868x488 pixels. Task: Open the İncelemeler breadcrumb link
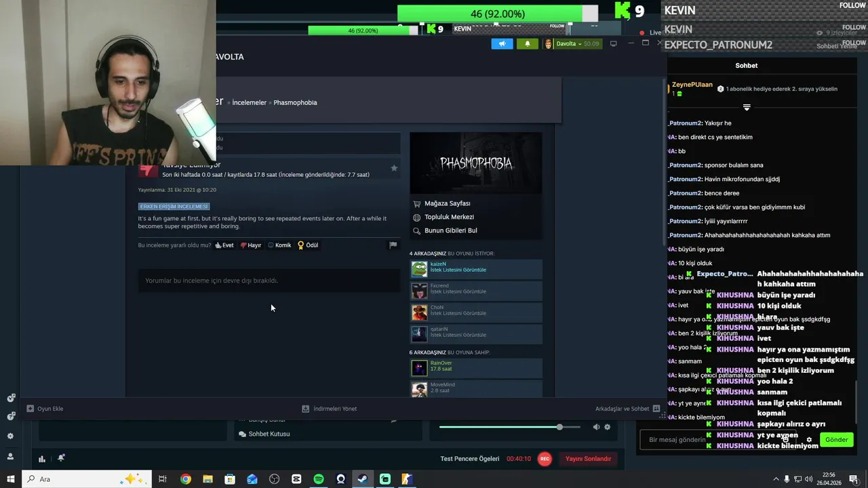pyautogui.click(x=249, y=102)
